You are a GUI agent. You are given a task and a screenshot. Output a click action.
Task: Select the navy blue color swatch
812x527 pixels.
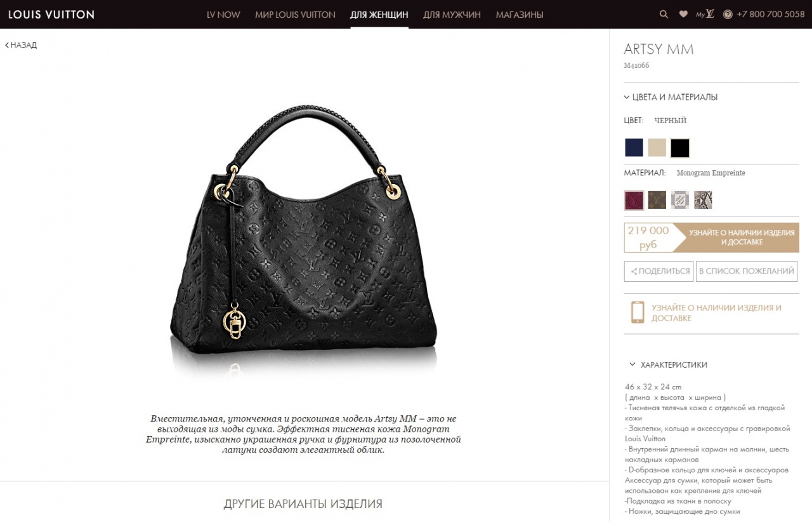pyautogui.click(x=634, y=148)
